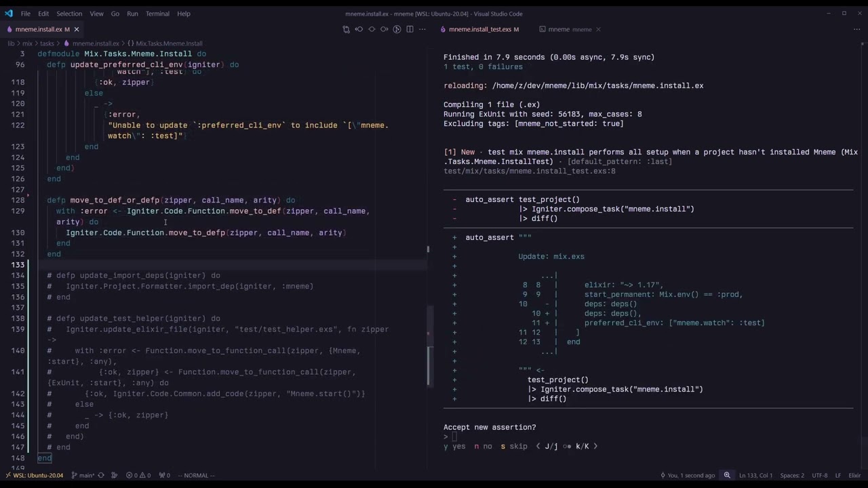Open the Help menu
This screenshot has width=868, height=488.
(x=184, y=14)
